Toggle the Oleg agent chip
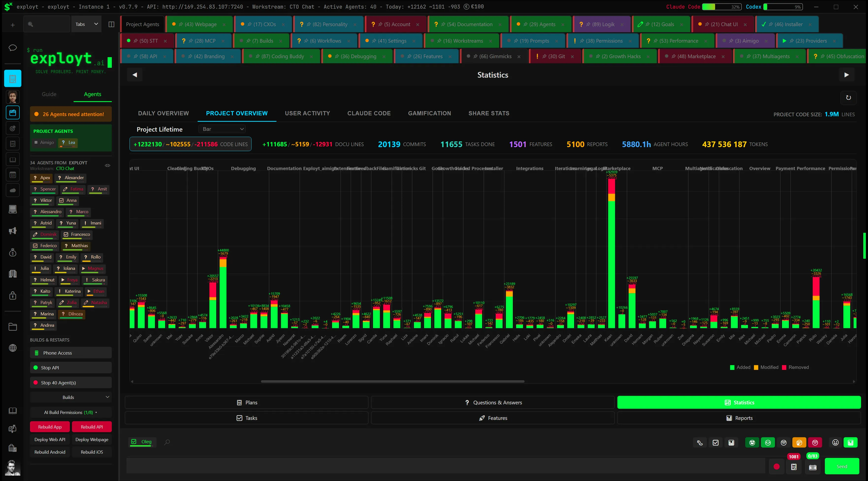Viewport: 868px width, 481px height. click(142, 442)
